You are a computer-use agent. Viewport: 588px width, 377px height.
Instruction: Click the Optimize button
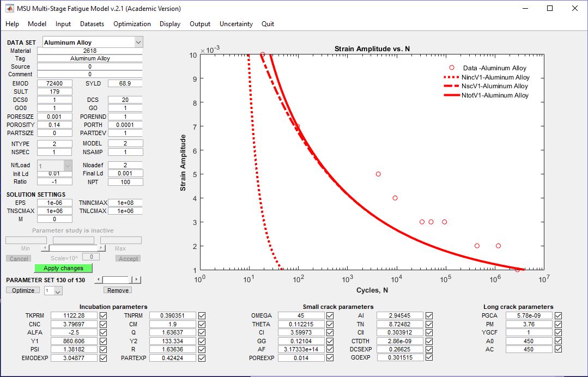click(23, 291)
